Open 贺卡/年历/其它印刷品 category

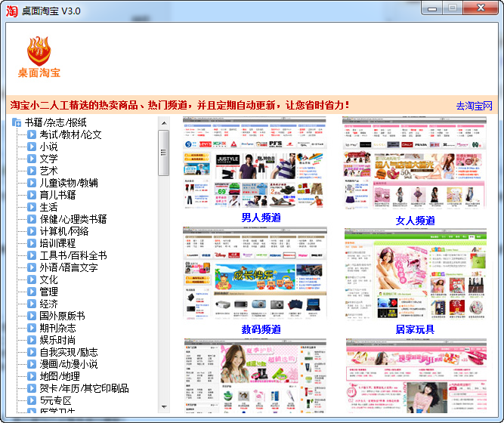(x=84, y=388)
